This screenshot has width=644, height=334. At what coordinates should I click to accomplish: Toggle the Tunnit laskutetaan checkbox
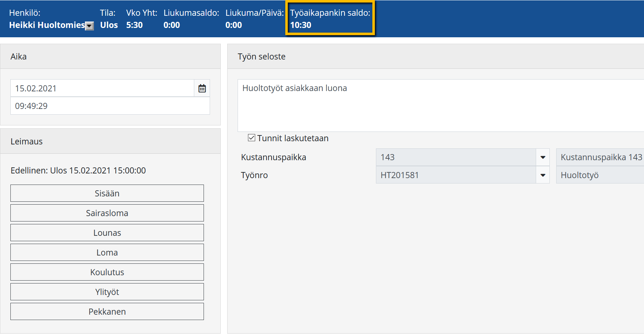click(252, 138)
